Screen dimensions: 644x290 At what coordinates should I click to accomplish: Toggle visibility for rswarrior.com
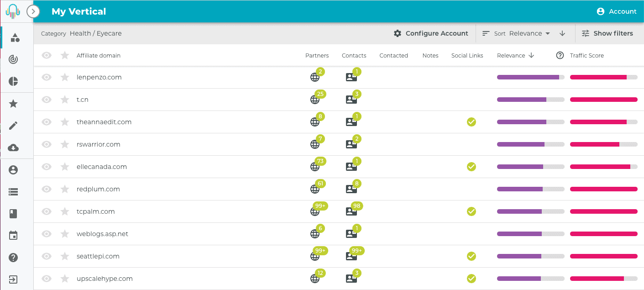tap(47, 144)
